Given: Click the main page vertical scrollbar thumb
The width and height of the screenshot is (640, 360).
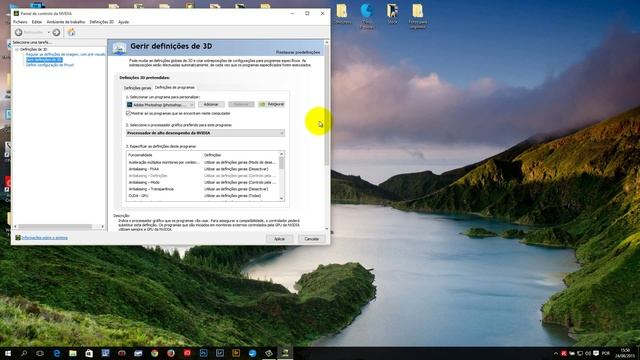Looking at the screenshot, I should click(x=327, y=106).
